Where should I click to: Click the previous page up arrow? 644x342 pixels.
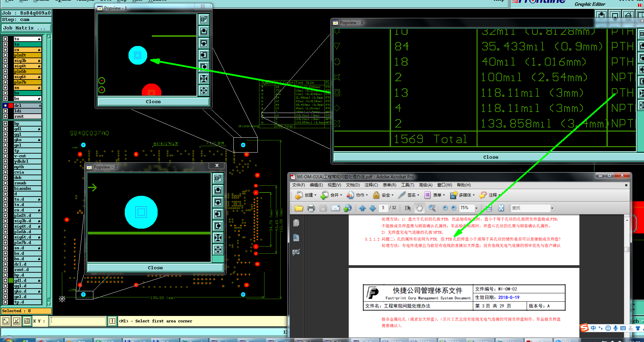pos(362,208)
